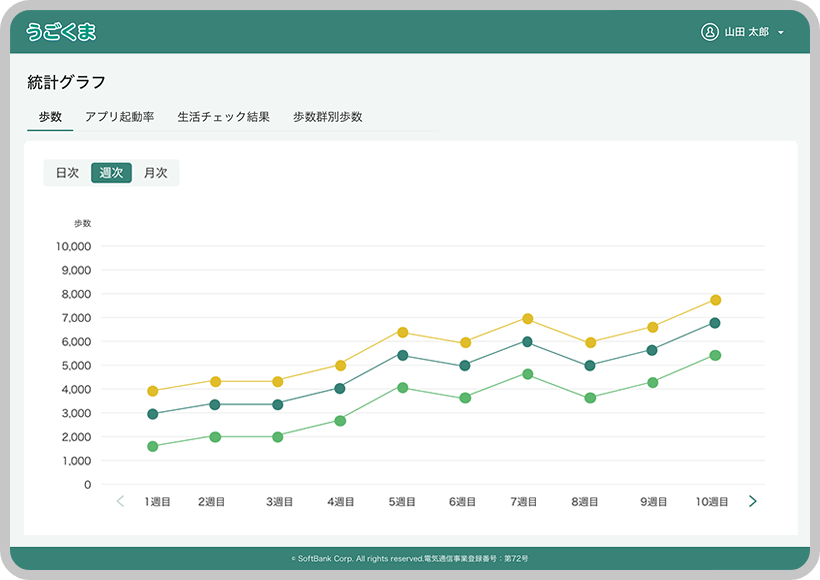
Task: Select the 生活チェック結果 tab
Action: tap(223, 117)
